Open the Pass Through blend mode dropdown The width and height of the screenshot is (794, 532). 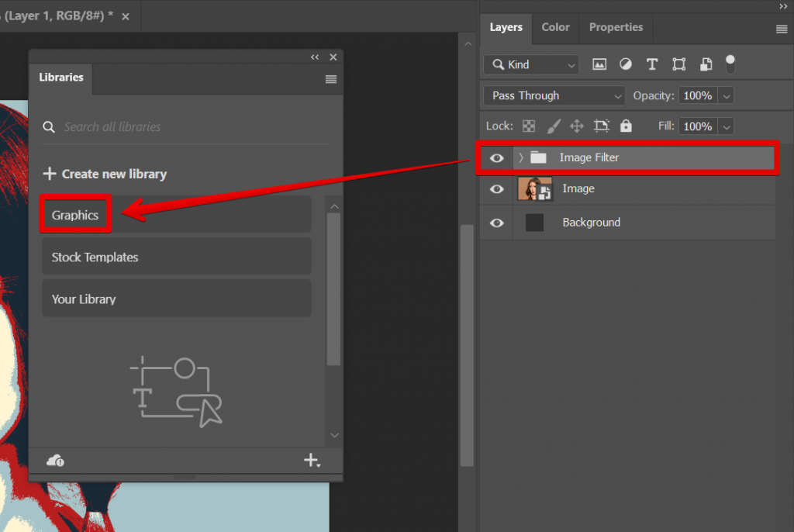point(554,95)
